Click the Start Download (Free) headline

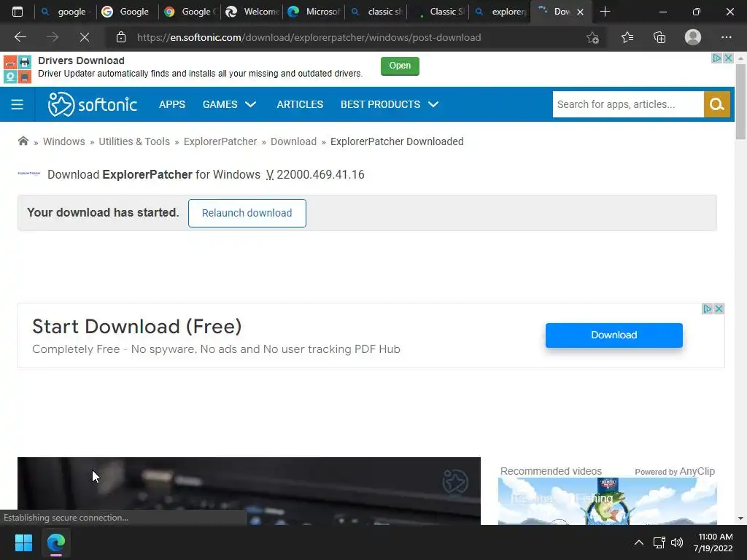click(136, 327)
